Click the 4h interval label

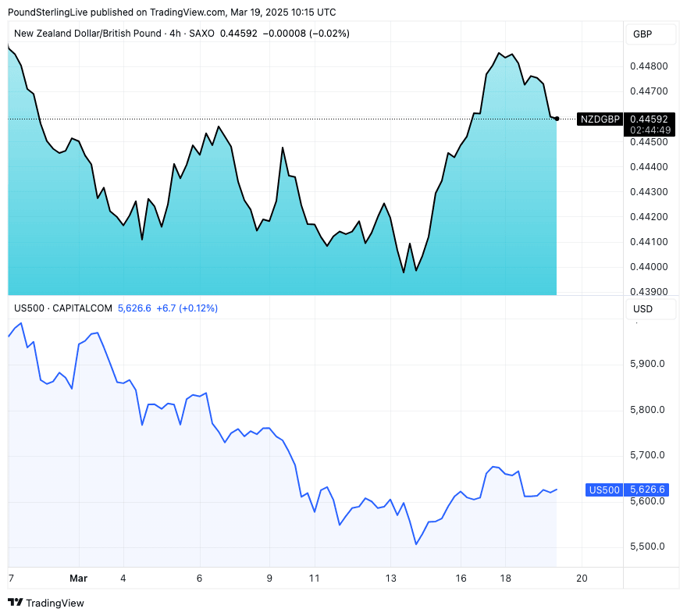175,34
